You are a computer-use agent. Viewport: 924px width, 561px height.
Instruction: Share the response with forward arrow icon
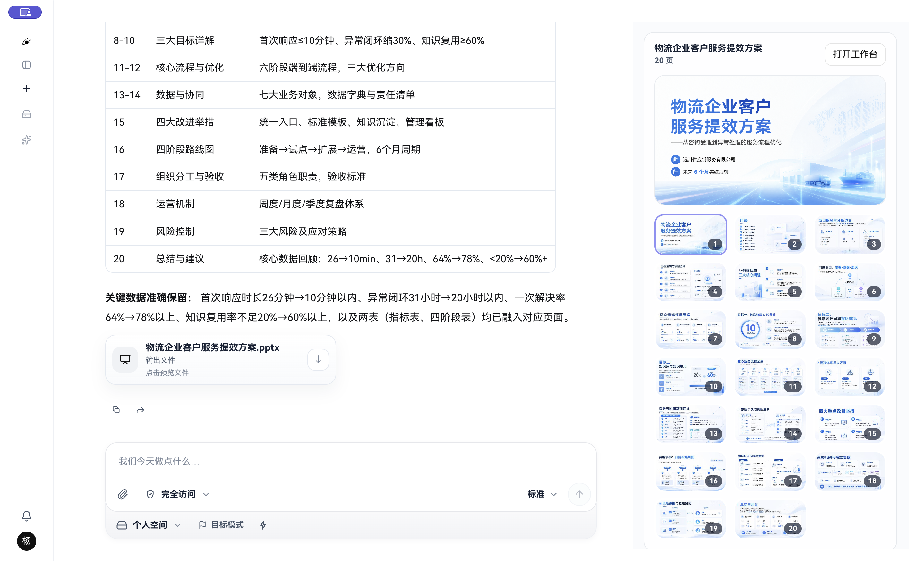140,410
